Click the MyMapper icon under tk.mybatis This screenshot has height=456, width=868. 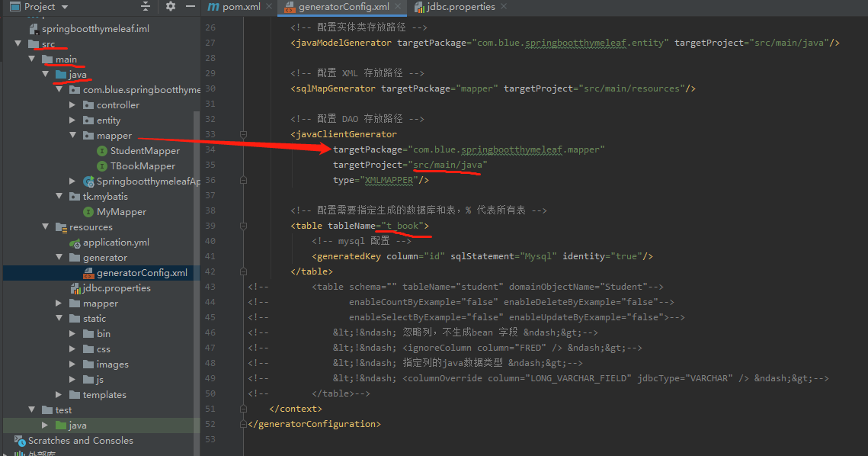click(89, 211)
